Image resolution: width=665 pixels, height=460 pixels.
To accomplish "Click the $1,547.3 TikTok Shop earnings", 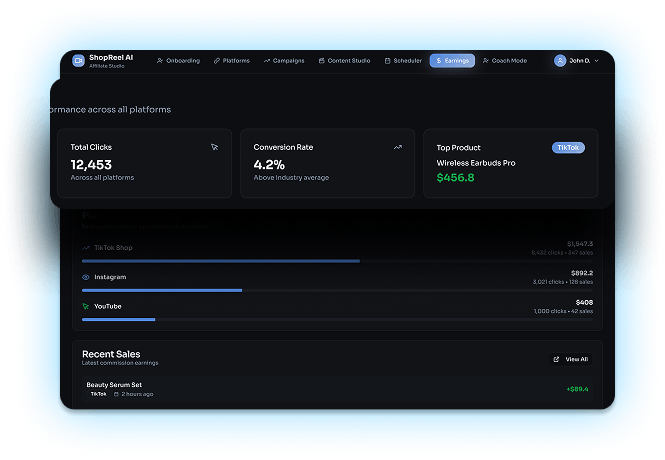I will coord(580,244).
